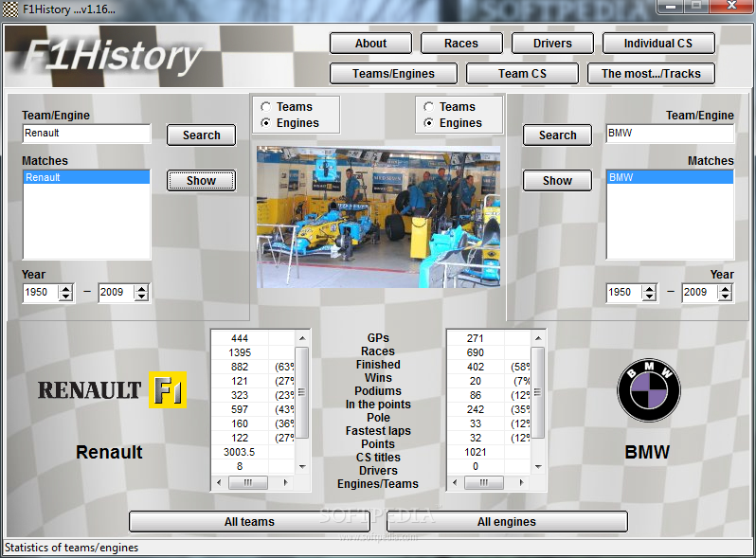Click the right Search button
The image size is (756, 558).
557,135
